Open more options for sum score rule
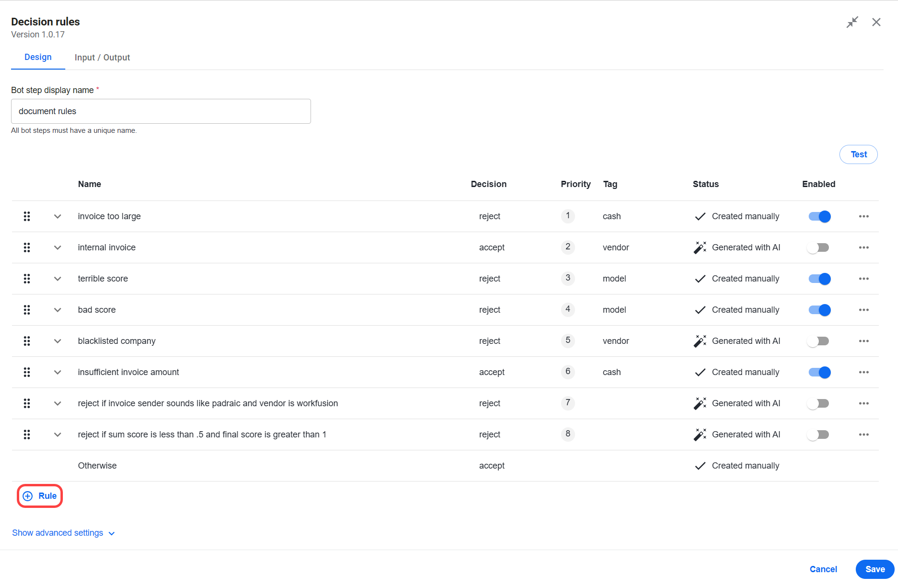 (x=864, y=435)
